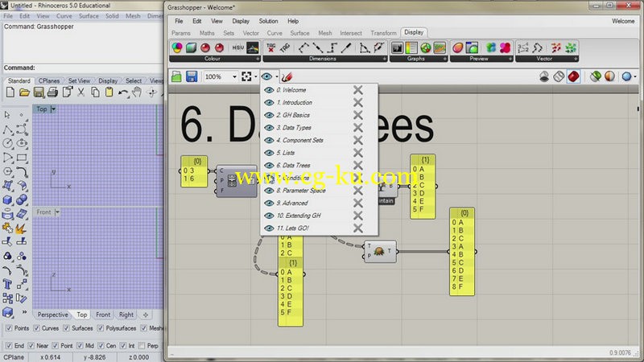Disable the End osnap checkbox
This screenshot has width=644, height=362.
(x=9, y=346)
